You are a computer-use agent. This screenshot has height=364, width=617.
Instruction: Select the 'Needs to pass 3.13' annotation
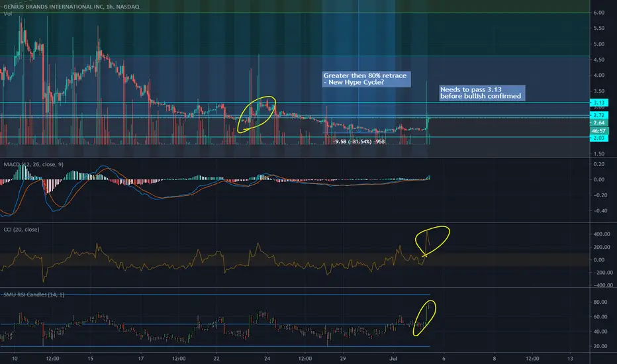(x=482, y=93)
